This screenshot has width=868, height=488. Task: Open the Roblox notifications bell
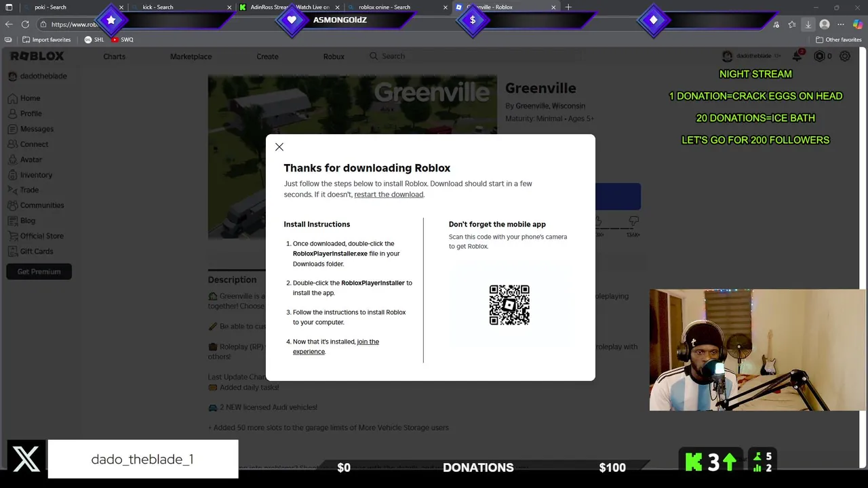point(797,56)
